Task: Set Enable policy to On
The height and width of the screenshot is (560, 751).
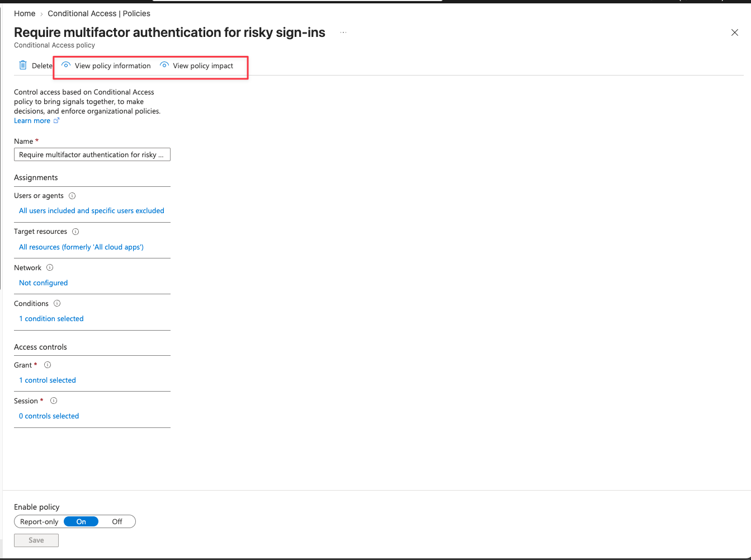Action: click(81, 521)
